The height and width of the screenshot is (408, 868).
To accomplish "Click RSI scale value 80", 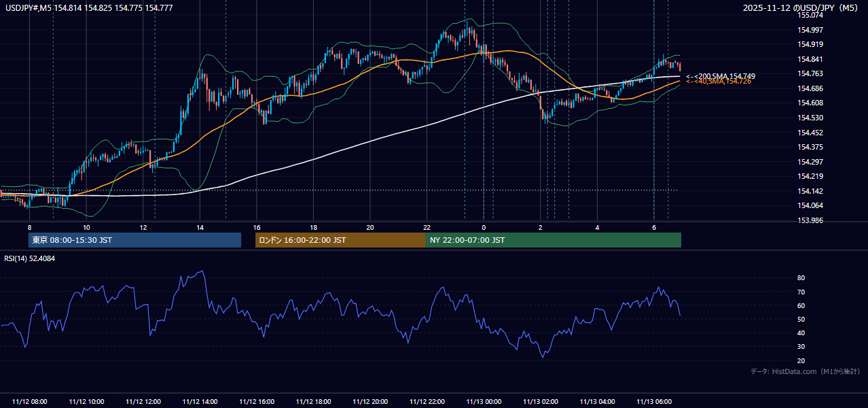I will 801,278.
